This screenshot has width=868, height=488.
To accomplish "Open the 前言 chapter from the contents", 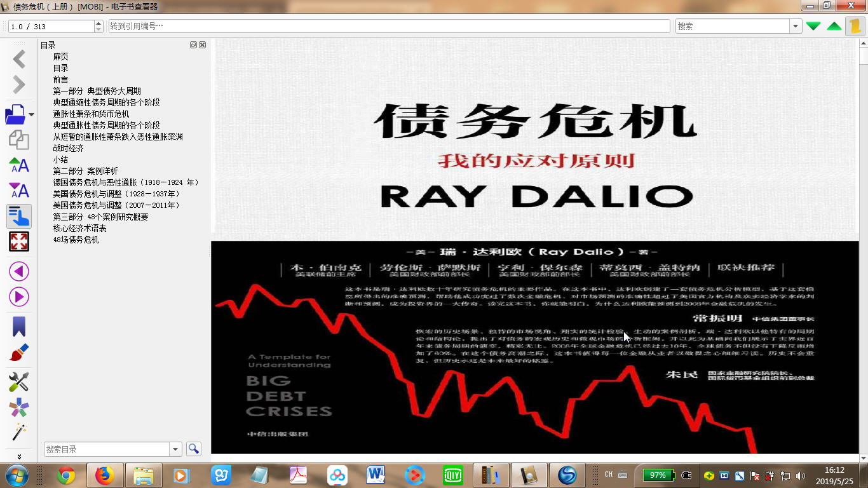I will [x=61, y=79].
